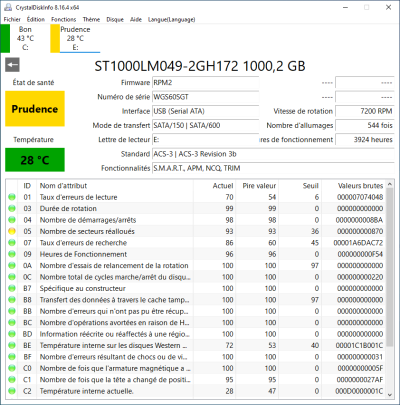Click status dot for attribute BF row
This screenshot has height=405, width=400.
(x=12, y=357)
